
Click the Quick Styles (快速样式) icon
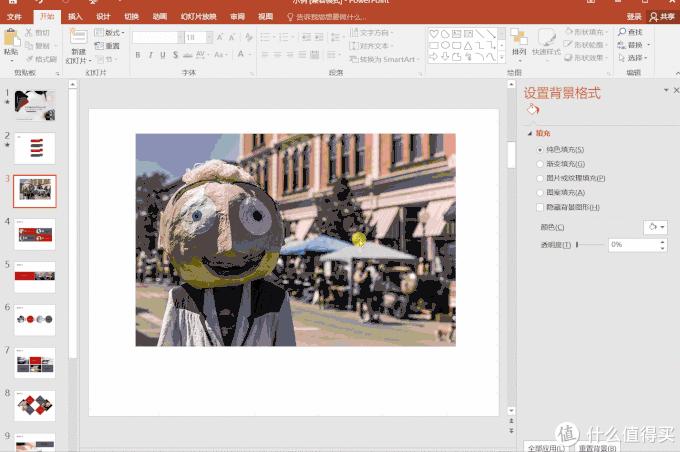pyautogui.click(x=546, y=37)
